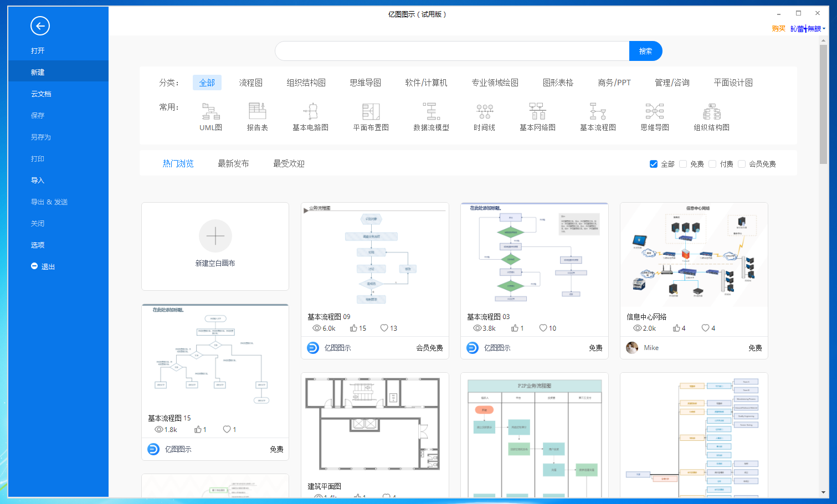Select 流程图 category
Image resolution: width=837 pixels, height=504 pixels.
[x=251, y=83]
